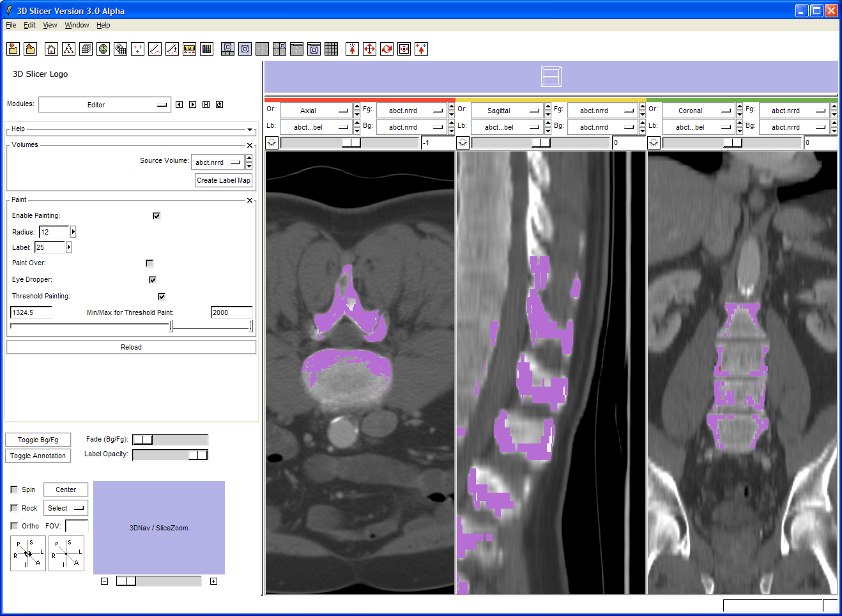
Task: Click the red four-way move arrows icon
Action: click(x=369, y=49)
